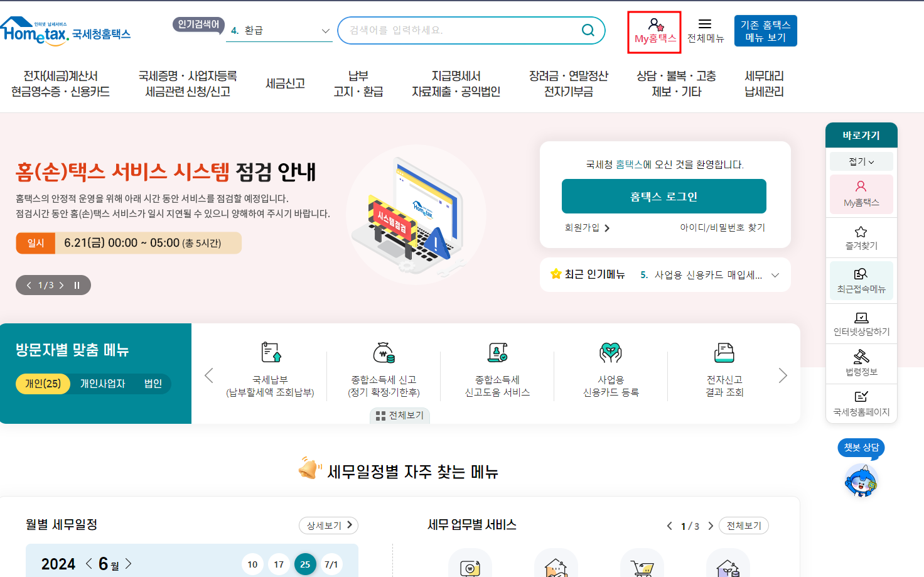Open the 세금신고 menu

285,84
